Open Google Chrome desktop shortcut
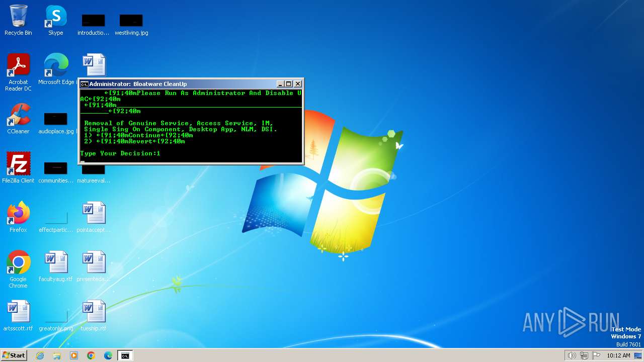 18,269
